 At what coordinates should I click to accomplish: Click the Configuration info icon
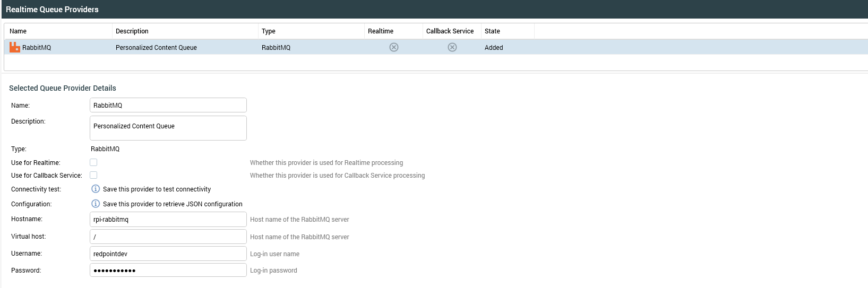coord(96,204)
